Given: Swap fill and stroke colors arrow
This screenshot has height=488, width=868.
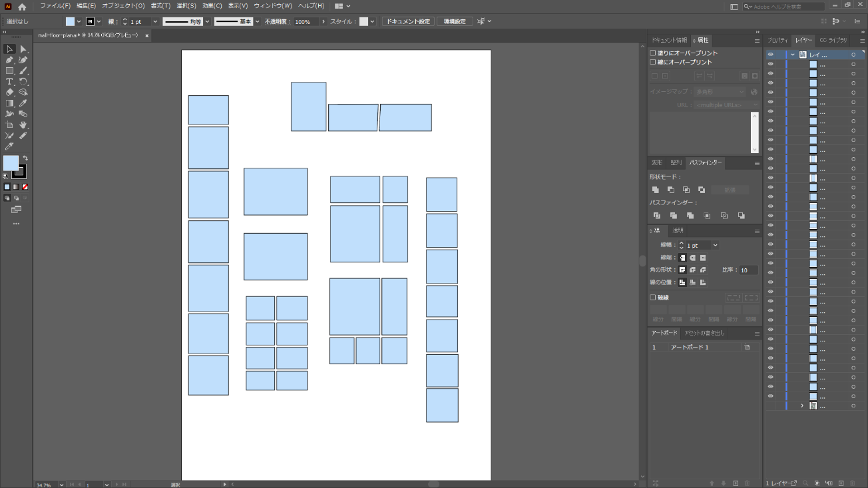Looking at the screenshot, I should 25,158.
